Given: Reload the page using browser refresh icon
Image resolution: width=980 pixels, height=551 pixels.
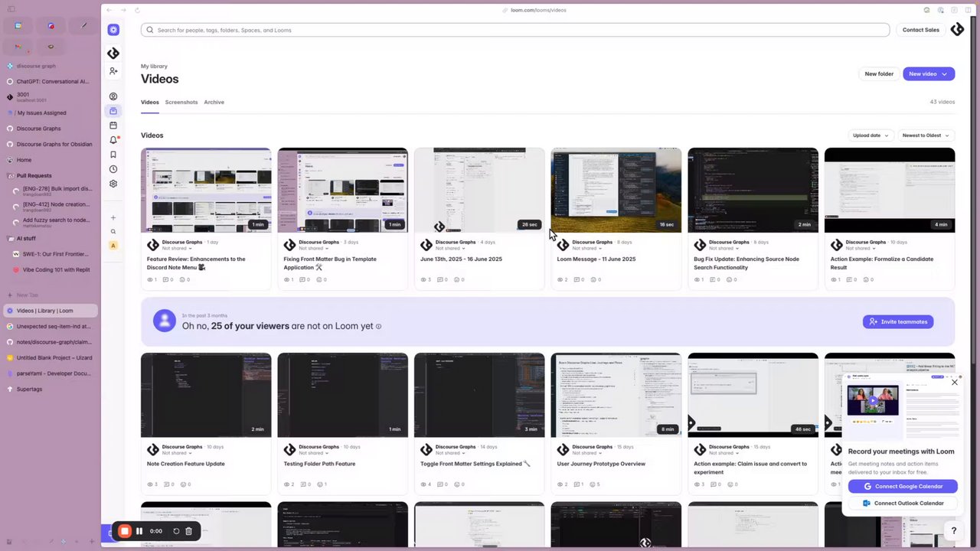Looking at the screenshot, I should click(x=137, y=10).
